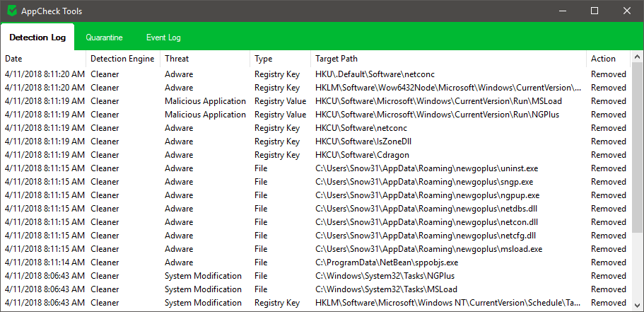Select the Detection Log tab

37,37
